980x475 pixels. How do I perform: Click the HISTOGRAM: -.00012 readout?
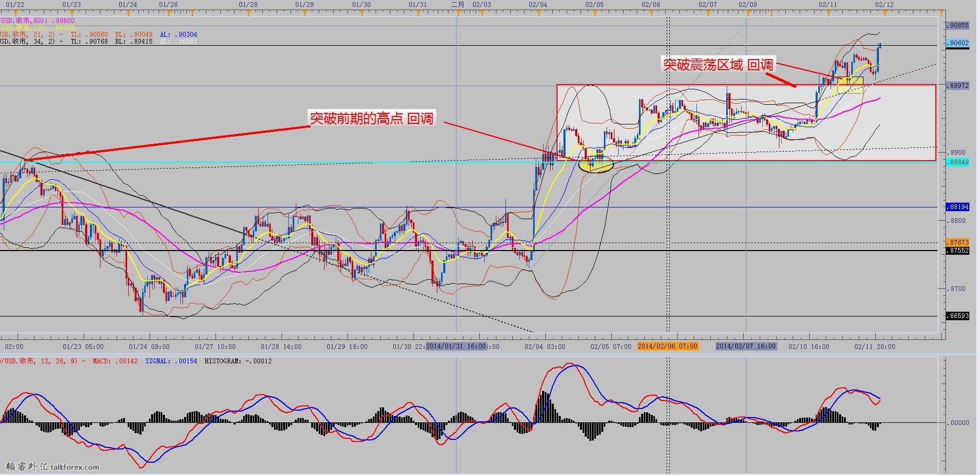[x=238, y=361]
